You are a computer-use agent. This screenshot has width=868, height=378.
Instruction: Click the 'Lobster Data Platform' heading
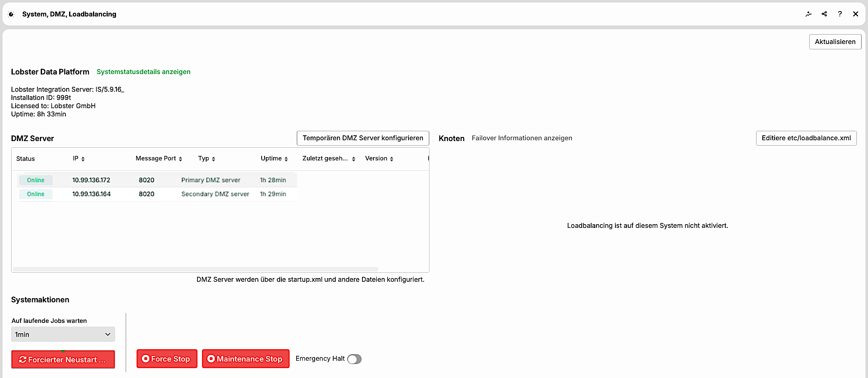tap(50, 72)
